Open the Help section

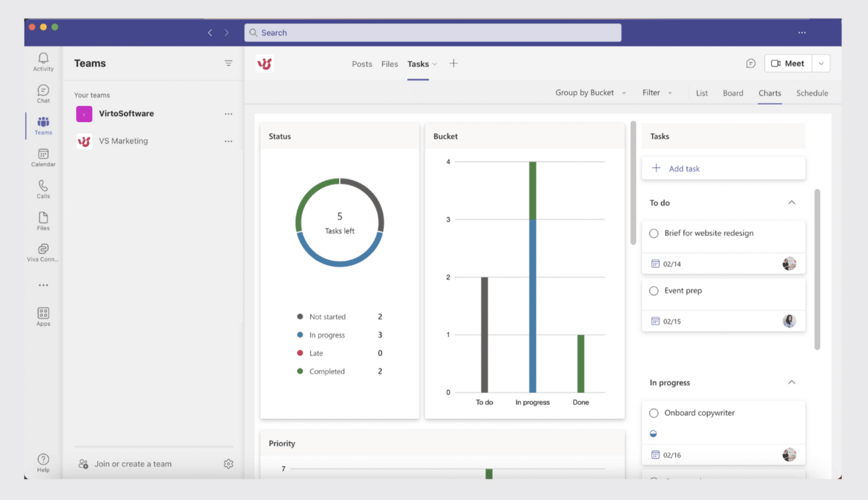tap(42, 462)
